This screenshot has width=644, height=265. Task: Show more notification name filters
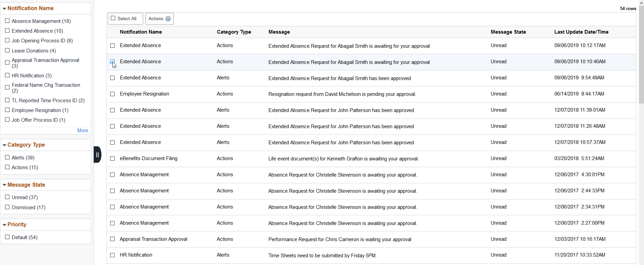point(83,130)
